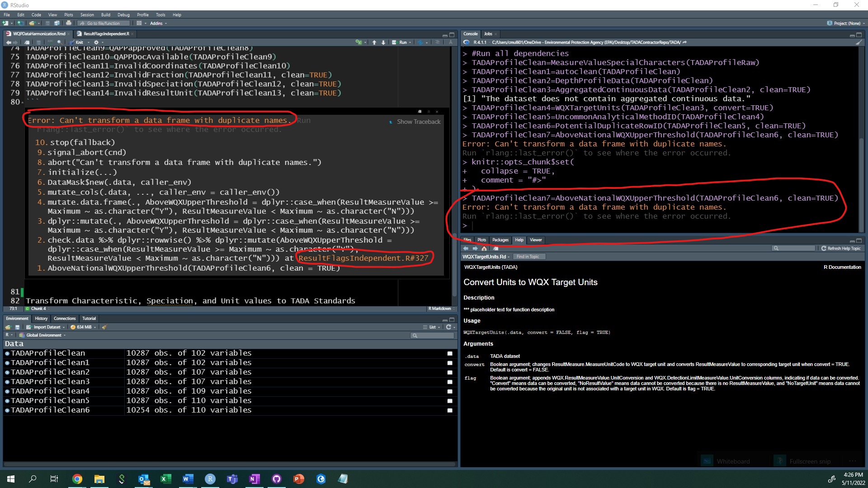Click the Run button in the editor
The image size is (868, 488).
[400, 42]
